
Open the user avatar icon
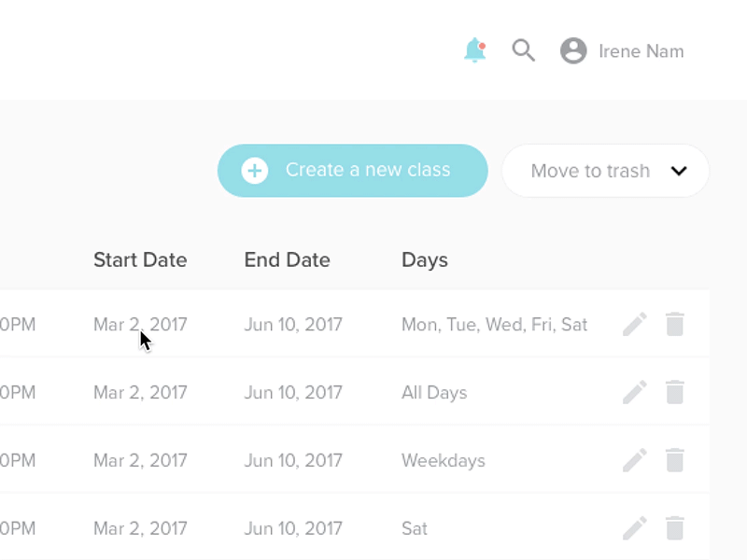[x=573, y=50]
